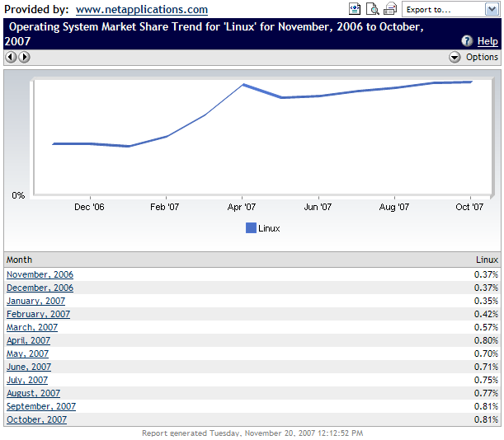The height and width of the screenshot is (440, 504).
Task: Click the 0.35% value for January
Action: 486,301
